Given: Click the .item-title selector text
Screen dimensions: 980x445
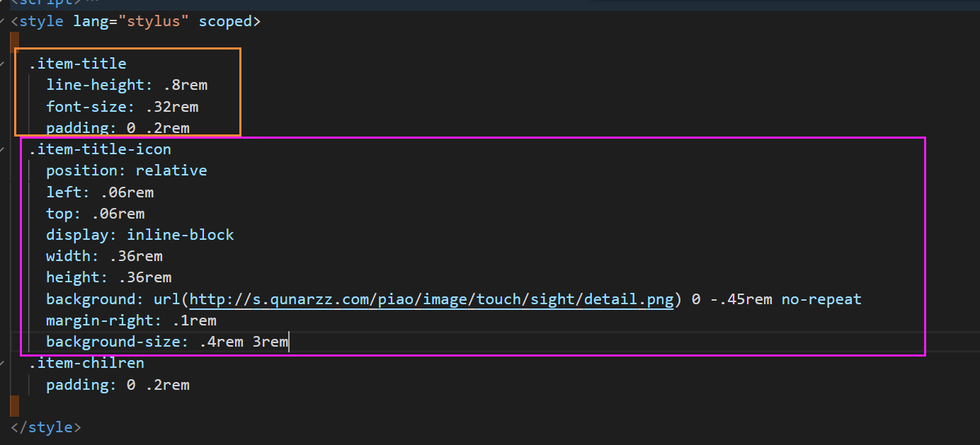Looking at the screenshot, I should 78,64.
